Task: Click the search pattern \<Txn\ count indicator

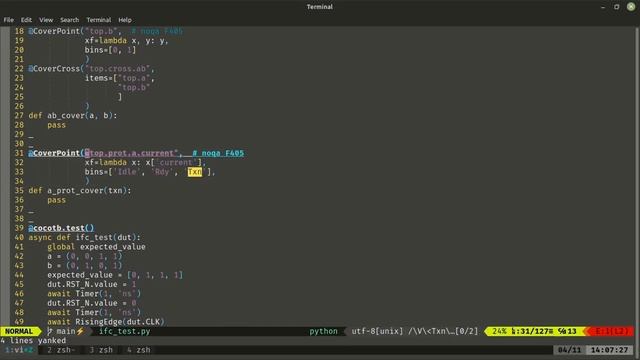Action: pos(443,331)
